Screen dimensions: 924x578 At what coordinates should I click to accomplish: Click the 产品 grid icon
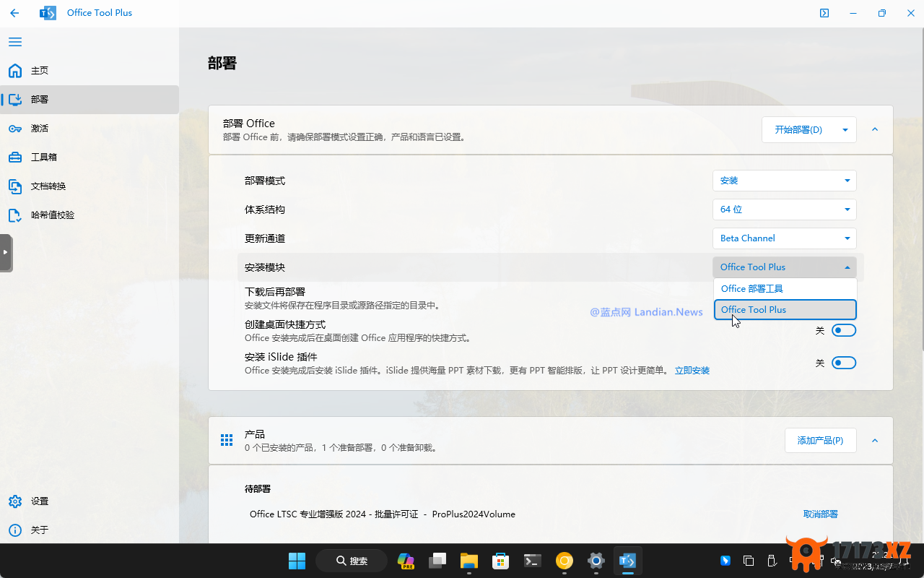tap(227, 441)
